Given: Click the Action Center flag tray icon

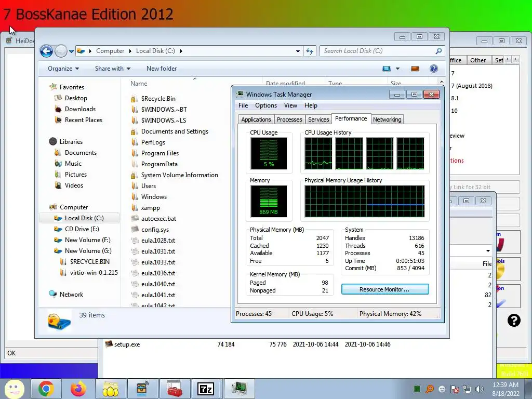Looking at the screenshot, I should click(455, 389).
